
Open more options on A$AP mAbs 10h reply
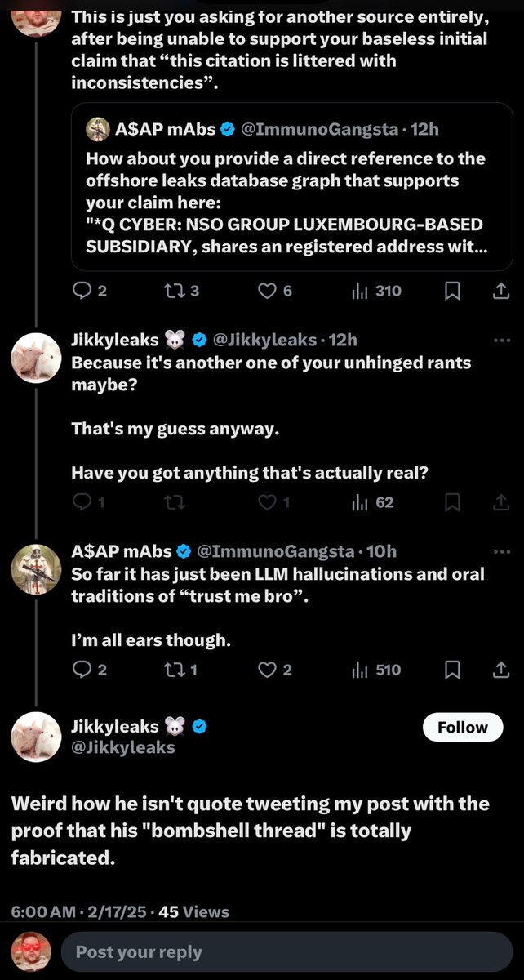502,551
